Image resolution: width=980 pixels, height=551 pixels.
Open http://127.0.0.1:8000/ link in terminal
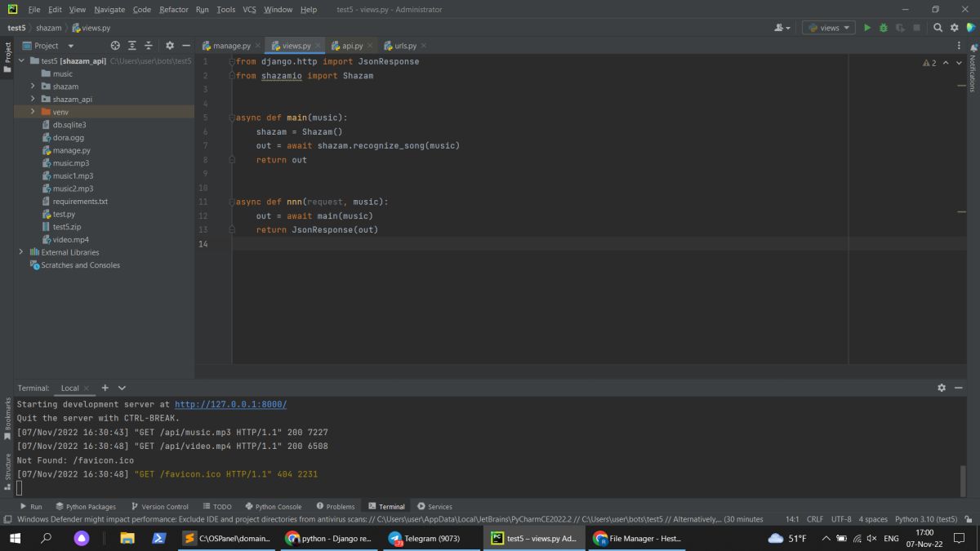pyautogui.click(x=230, y=404)
